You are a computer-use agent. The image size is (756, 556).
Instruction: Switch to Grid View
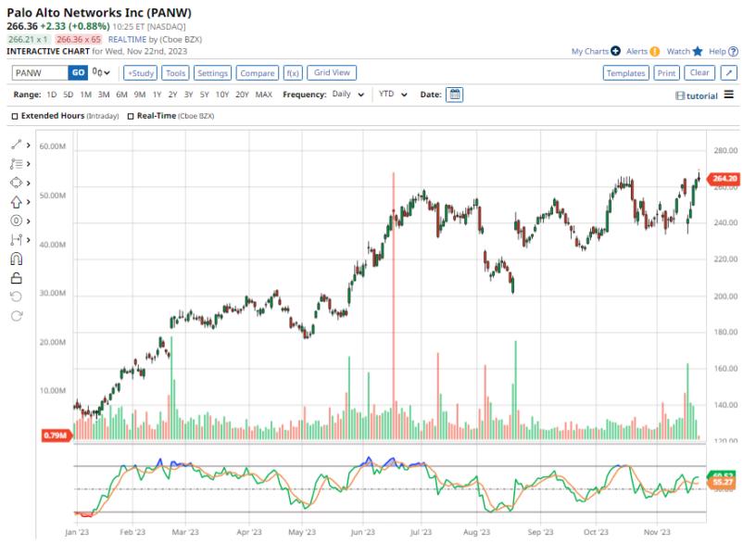coord(332,73)
